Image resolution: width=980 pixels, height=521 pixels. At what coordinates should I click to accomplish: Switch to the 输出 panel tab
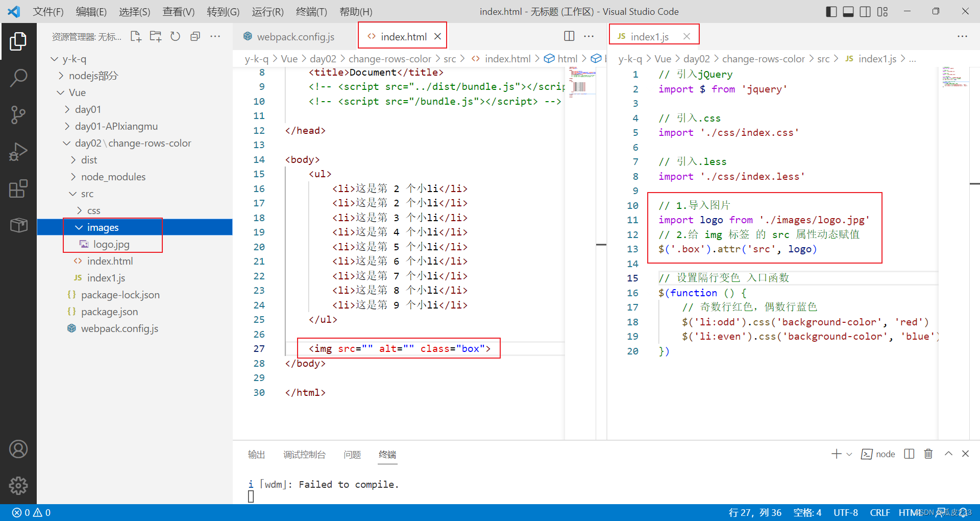tap(256, 454)
